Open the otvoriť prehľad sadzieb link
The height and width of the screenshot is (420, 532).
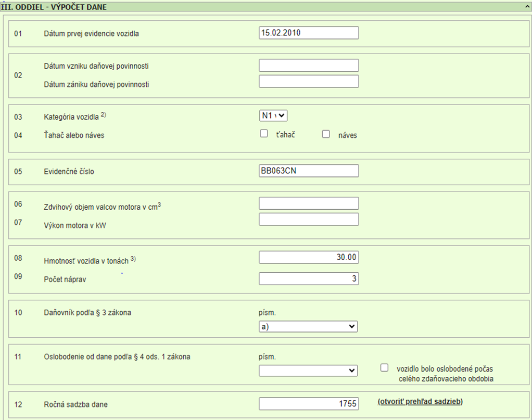(x=420, y=402)
